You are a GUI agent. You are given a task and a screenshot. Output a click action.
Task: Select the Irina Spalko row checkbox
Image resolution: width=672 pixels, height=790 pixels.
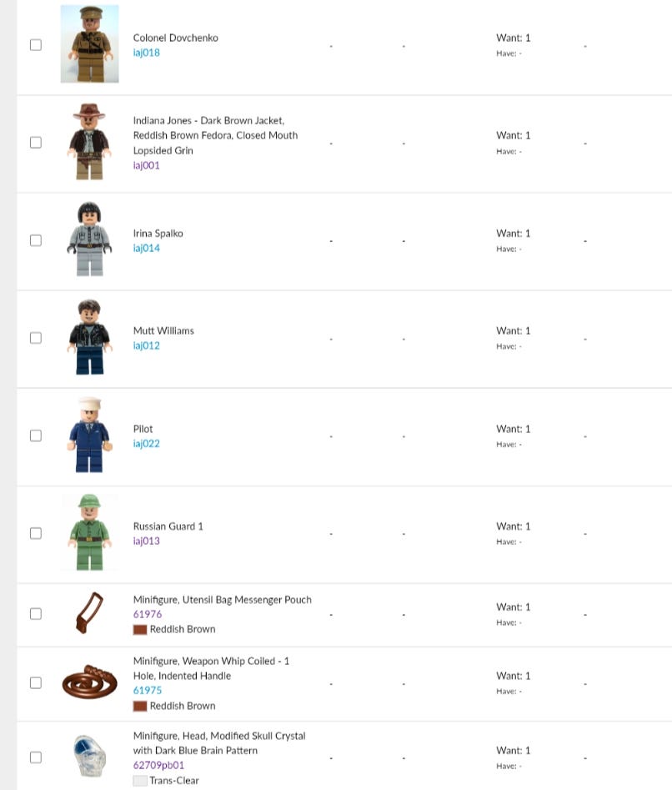point(36,240)
